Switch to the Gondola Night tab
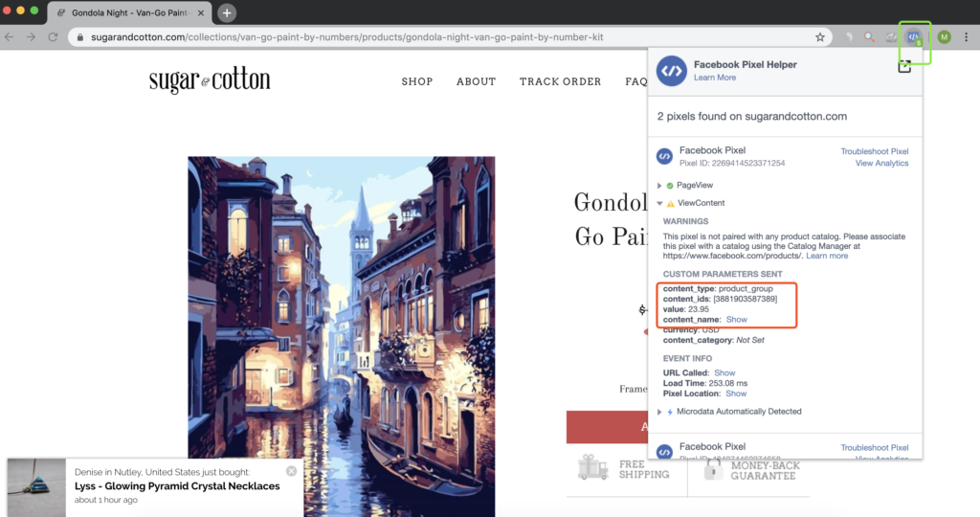The image size is (980, 517). pos(130,12)
